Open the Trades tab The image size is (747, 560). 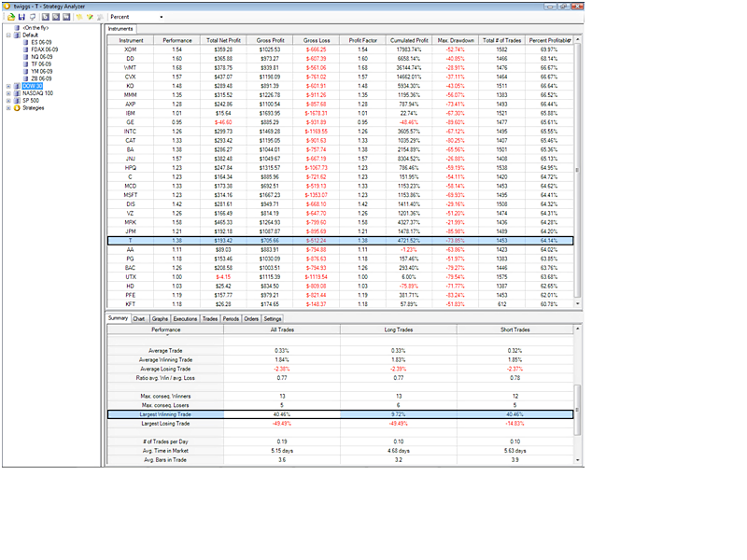210,318
